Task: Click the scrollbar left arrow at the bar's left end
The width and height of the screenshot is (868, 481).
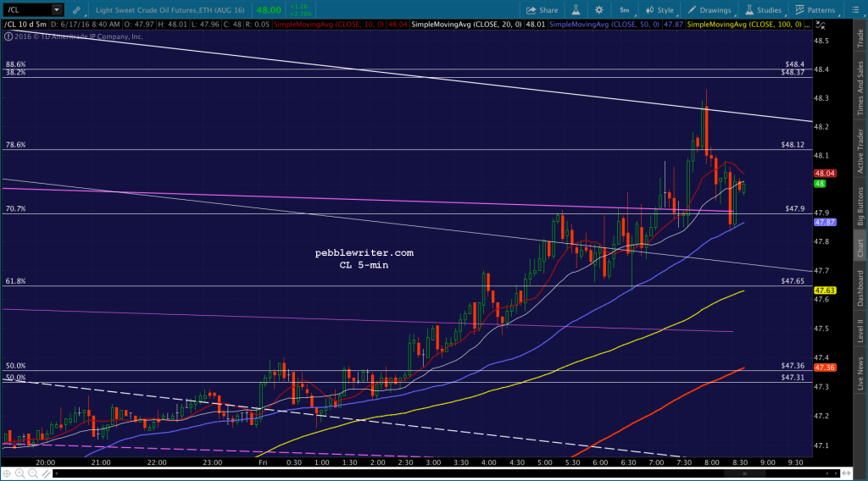Action: pos(55,473)
